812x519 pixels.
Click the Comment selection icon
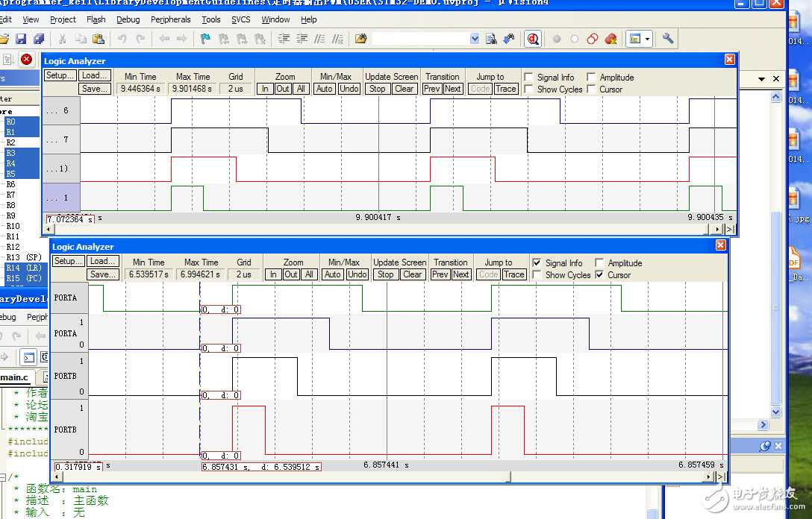click(320, 39)
